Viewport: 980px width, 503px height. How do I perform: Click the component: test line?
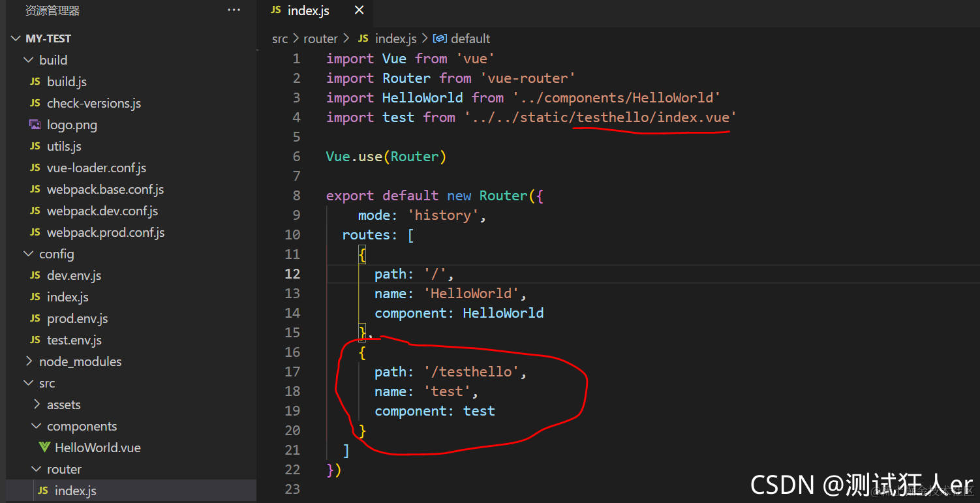pyautogui.click(x=435, y=411)
